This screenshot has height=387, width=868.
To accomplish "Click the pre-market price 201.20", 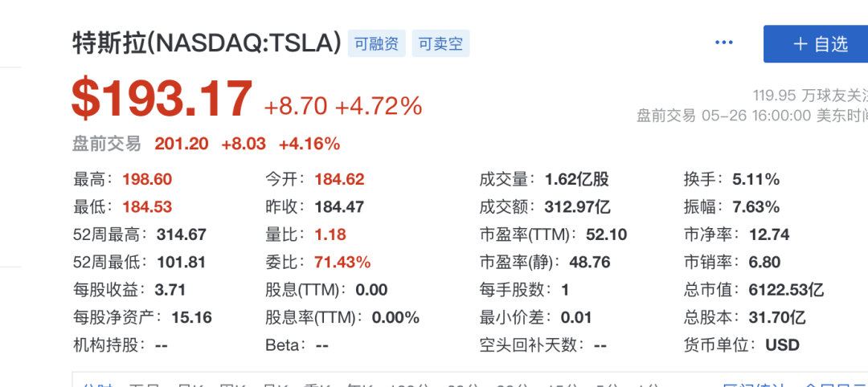I will point(182,144).
